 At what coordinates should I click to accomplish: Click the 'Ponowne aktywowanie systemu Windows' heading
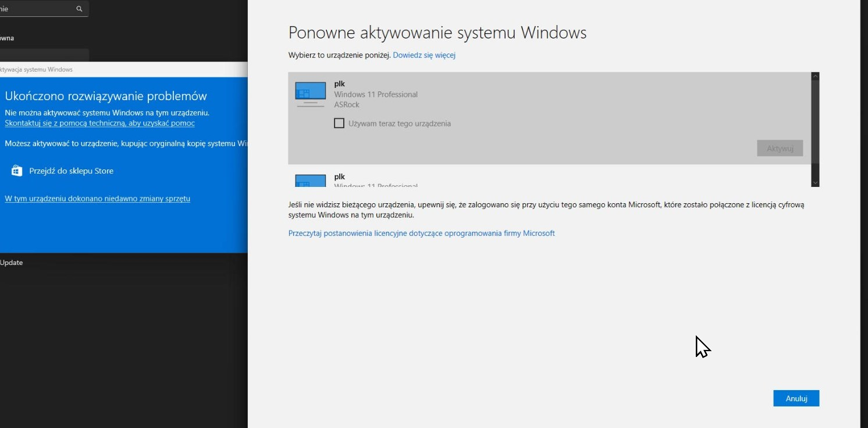pos(437,33)
